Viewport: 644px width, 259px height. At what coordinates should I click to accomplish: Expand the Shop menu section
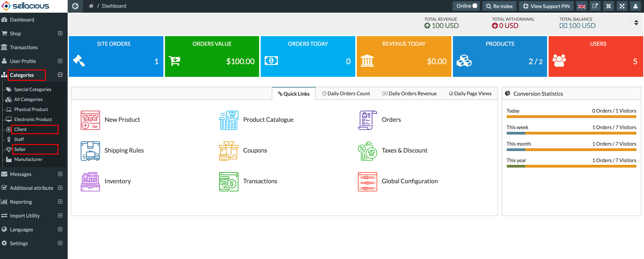tap(60, 33)
